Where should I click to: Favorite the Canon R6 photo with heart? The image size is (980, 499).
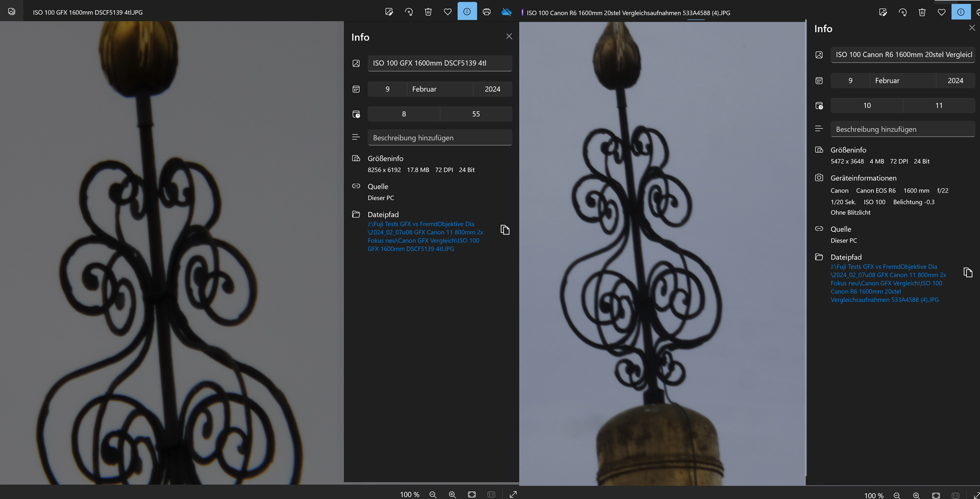[941, 12]
